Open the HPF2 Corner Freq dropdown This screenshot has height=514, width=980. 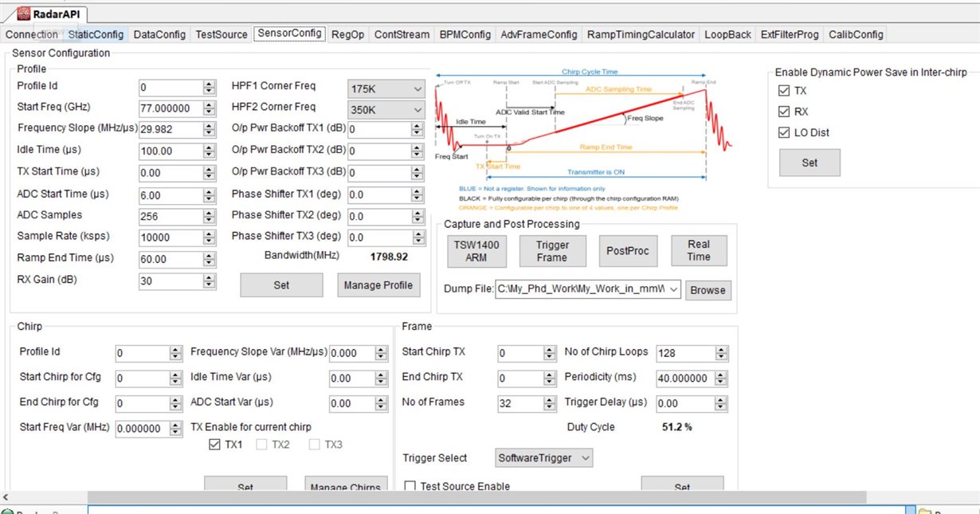386,110
